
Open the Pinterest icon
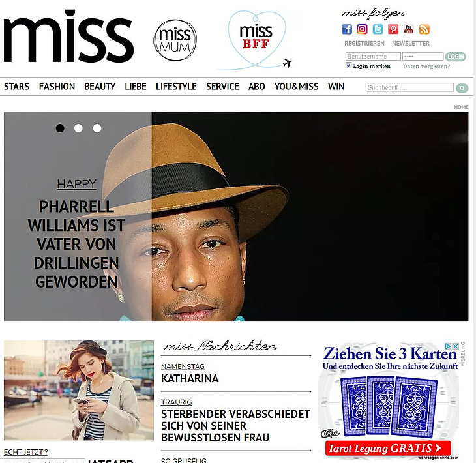click(393, 29)
